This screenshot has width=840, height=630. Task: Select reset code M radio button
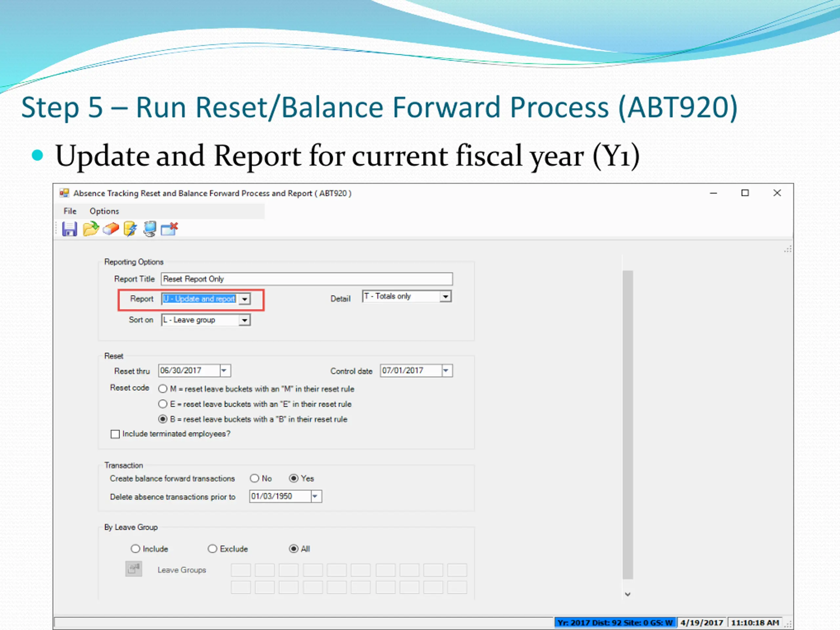[x=163, y=389]
